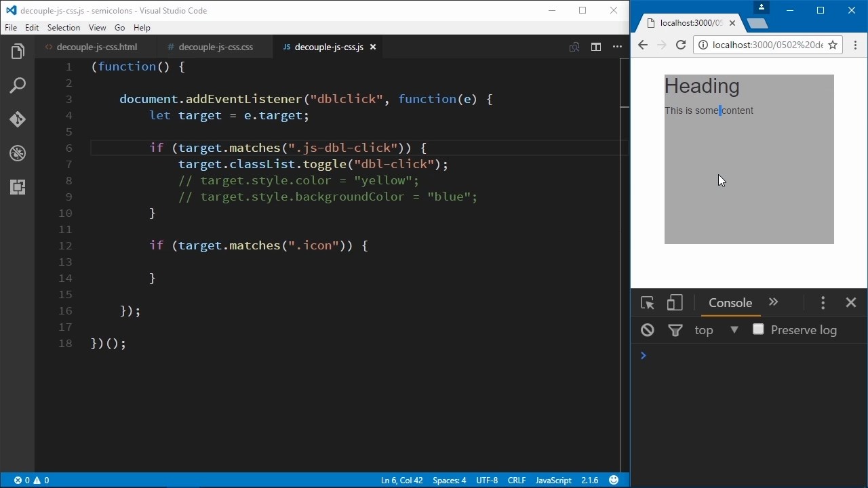Open the Help menu
Screen dimensions: 868x488
coord(142,28)
